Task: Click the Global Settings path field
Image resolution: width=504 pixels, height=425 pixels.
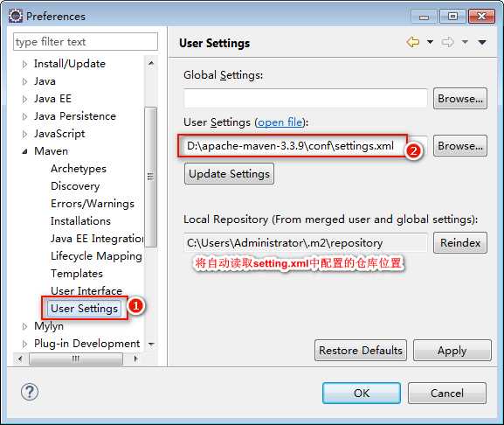Action: point(306,98)
